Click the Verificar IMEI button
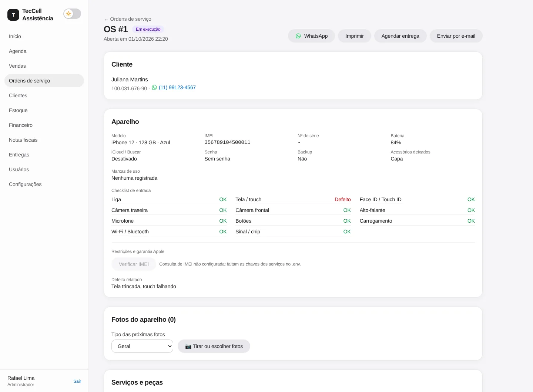The width and height of the screenshot is (533, 392). coord(134,264)
